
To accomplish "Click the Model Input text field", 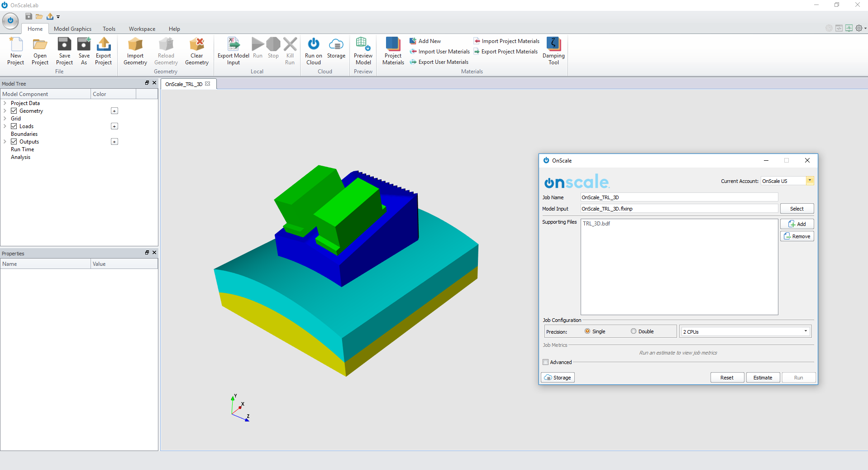I will pos(679,209).
